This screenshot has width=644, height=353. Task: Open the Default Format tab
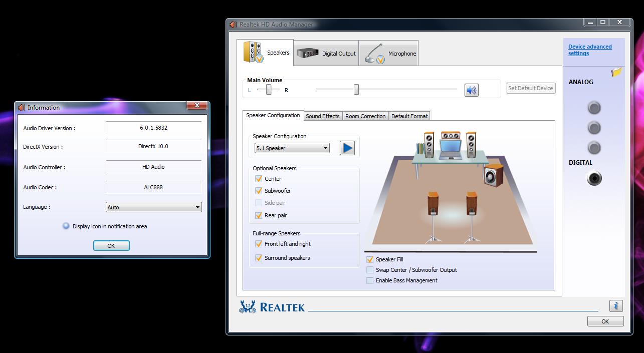pyautogui.click(x=409, y=116)
